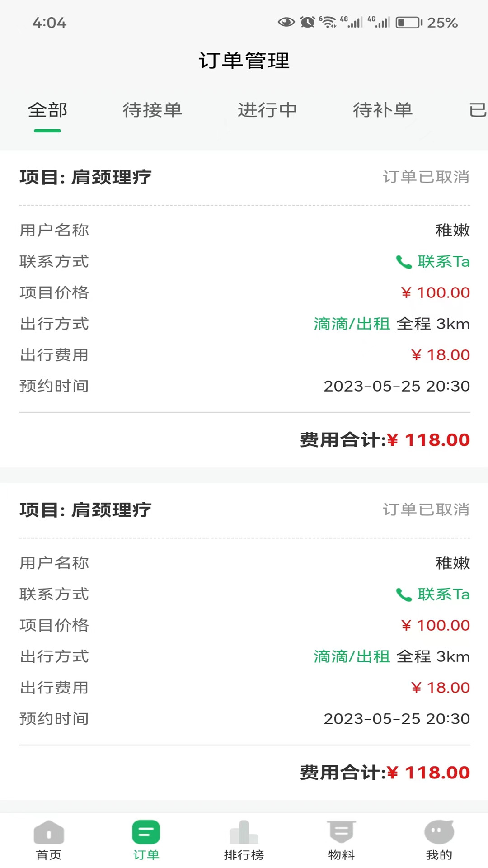488x868 pixels.
Task: Select the partially visible 已 tab
Action: 477,110
